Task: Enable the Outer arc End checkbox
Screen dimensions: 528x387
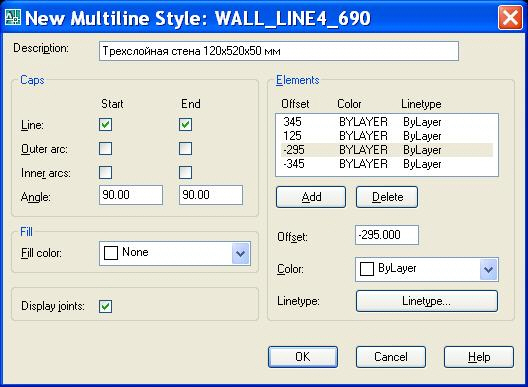Action: pos(186,148)
